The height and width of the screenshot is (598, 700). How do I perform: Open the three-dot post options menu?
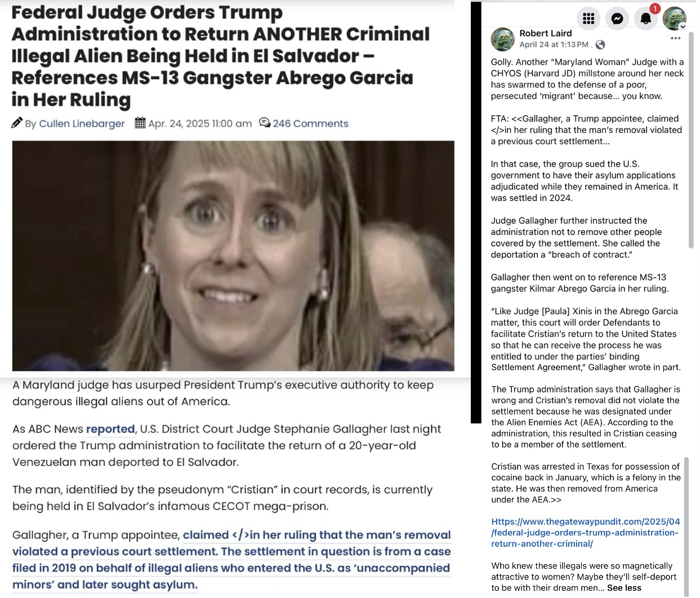pyautogui.click(x=676, y=38)
